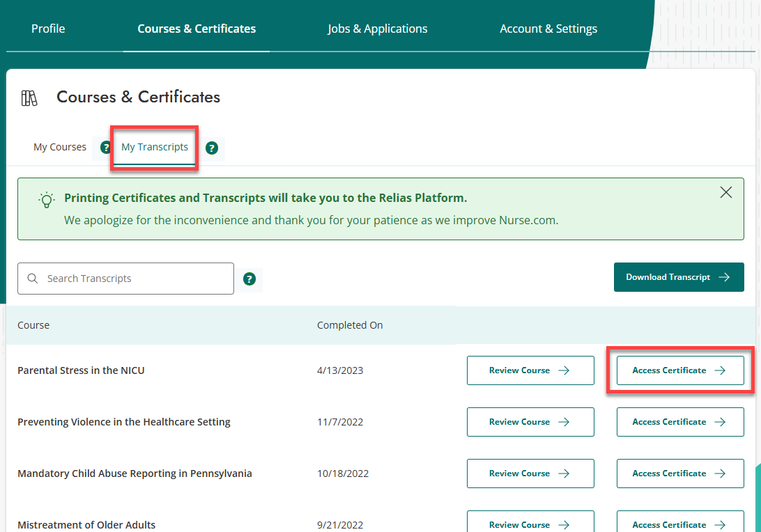761x532 pixels.
Task: Select 'Parental Stress in the NICU' course title
Action: pyautogui.click(x=81, y=370)
